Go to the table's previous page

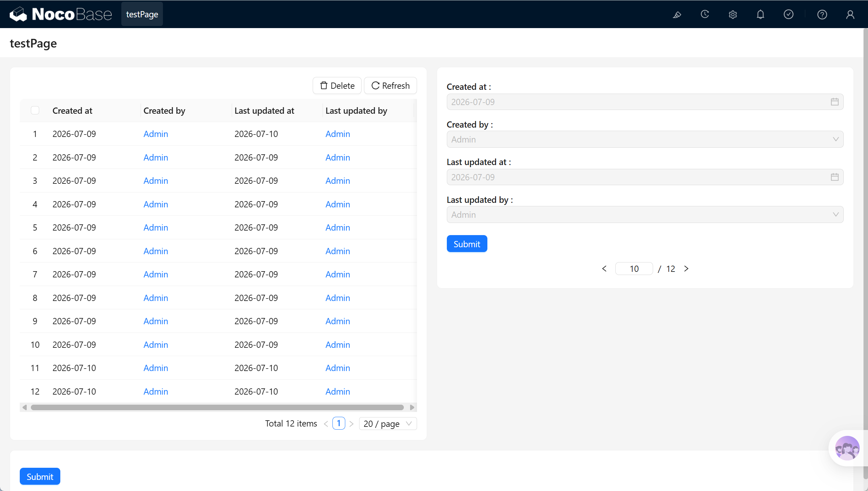click(326, 424)
